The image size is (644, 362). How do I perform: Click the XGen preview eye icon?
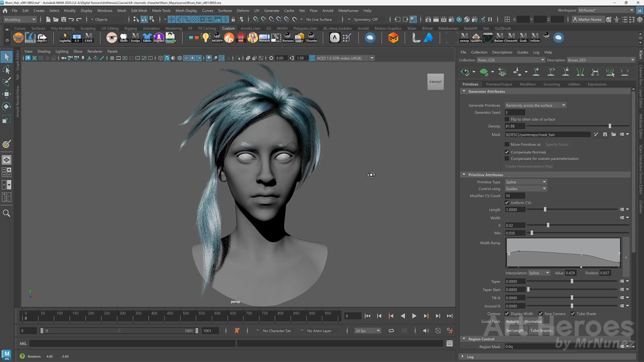(x=465, y=72)
